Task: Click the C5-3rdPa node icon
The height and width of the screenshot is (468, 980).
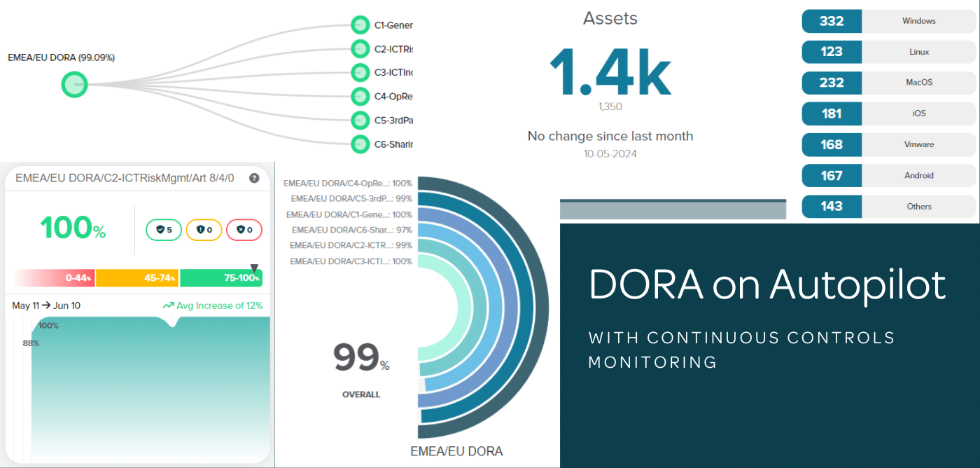Action: pyautogui.click(x=360, y=120)
